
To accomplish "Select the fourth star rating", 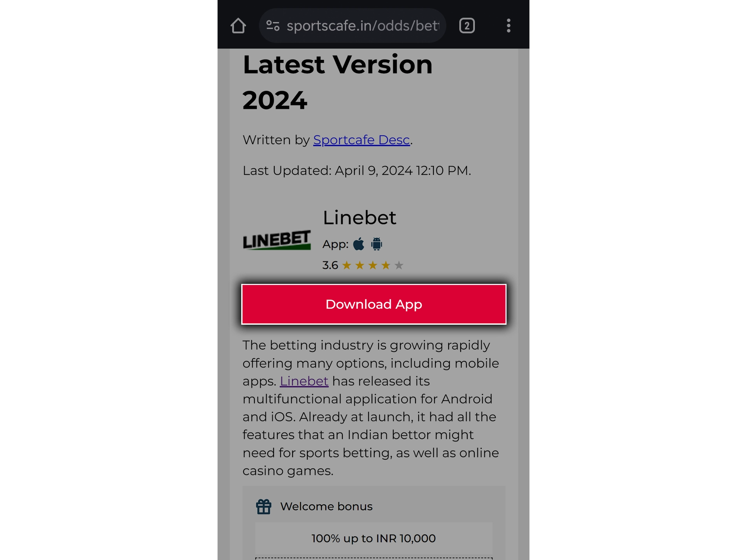I will pyautogui.click(x=385, y=265).
